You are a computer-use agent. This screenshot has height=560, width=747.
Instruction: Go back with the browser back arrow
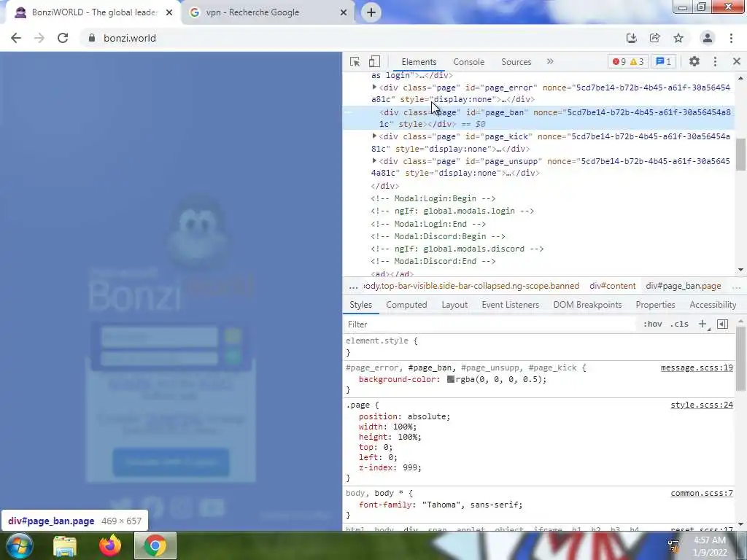pos(16,38)
